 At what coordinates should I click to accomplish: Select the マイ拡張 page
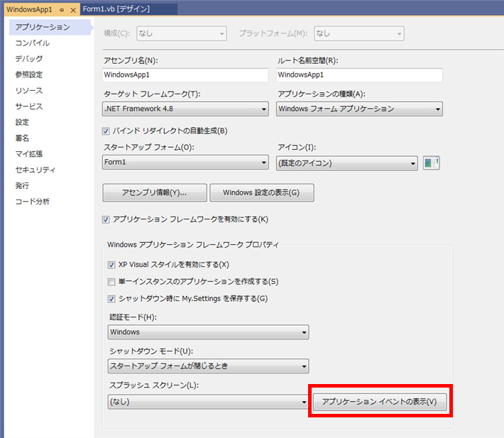pyautogui.click(x=29, y=154)
